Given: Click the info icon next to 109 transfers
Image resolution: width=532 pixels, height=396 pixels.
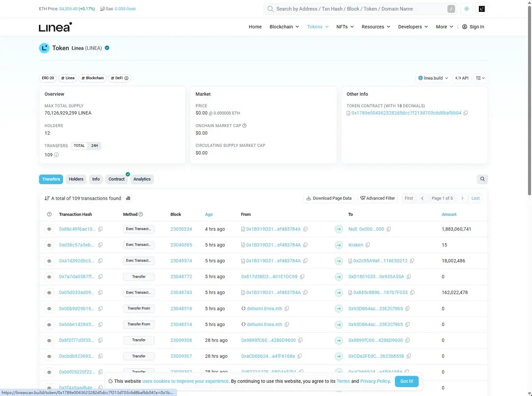Looking at the screenshot, I should tap(56, 155).
